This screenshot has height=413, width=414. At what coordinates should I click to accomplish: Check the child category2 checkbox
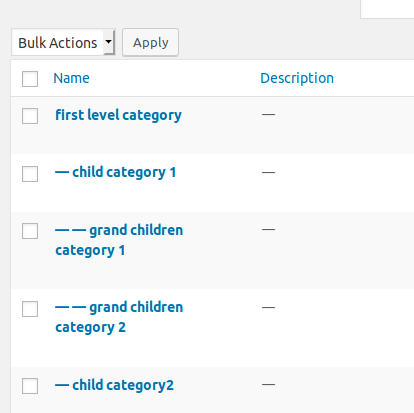click(x=30, y=386)
